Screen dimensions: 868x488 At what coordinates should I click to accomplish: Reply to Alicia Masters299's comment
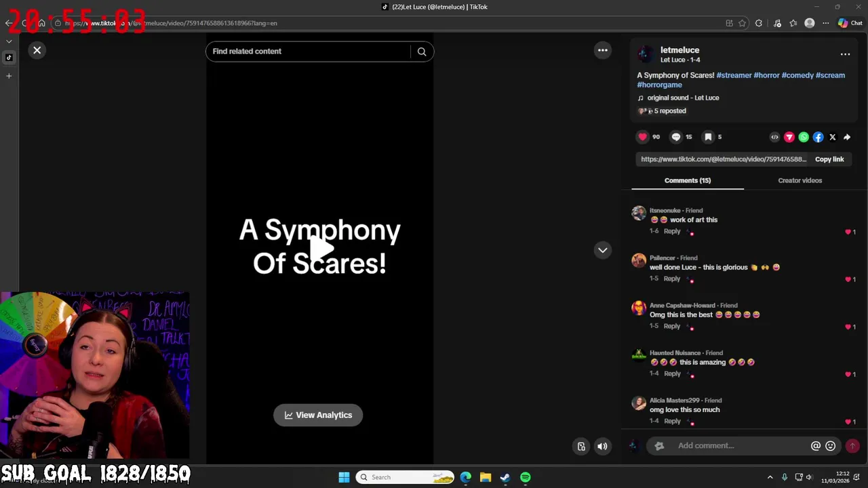click(672, 421)
